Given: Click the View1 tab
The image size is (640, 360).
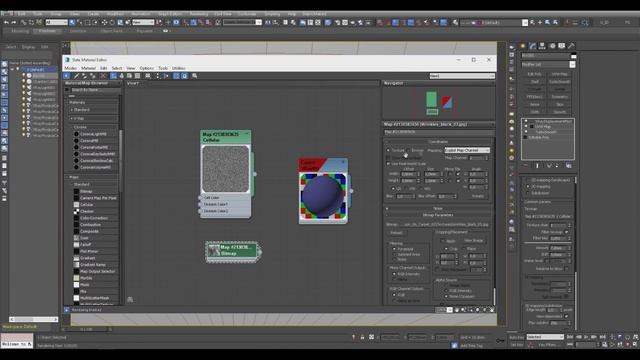Looking at the screenshot, I should [133, 83].
